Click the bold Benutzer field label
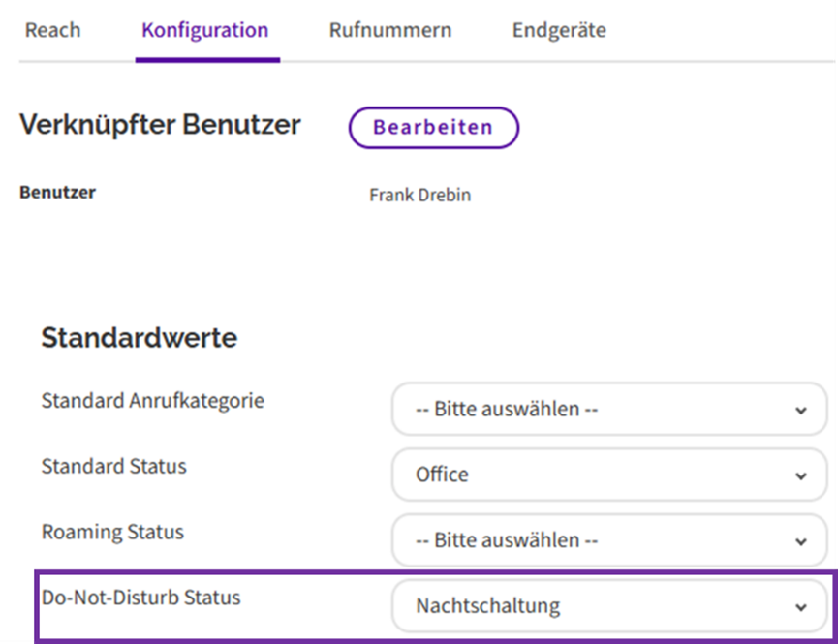 click(x=57, y=192)
